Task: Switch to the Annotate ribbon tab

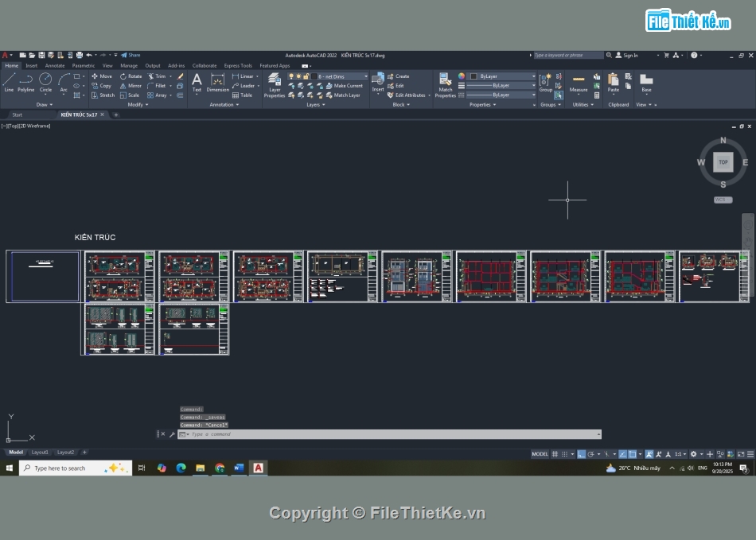Action: coord(55,66)
